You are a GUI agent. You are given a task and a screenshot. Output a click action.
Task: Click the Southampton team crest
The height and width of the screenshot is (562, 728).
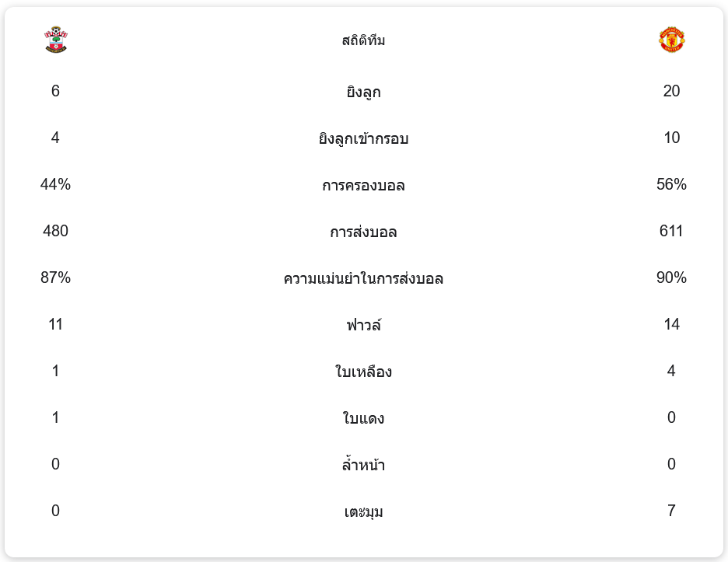(56, 40)
